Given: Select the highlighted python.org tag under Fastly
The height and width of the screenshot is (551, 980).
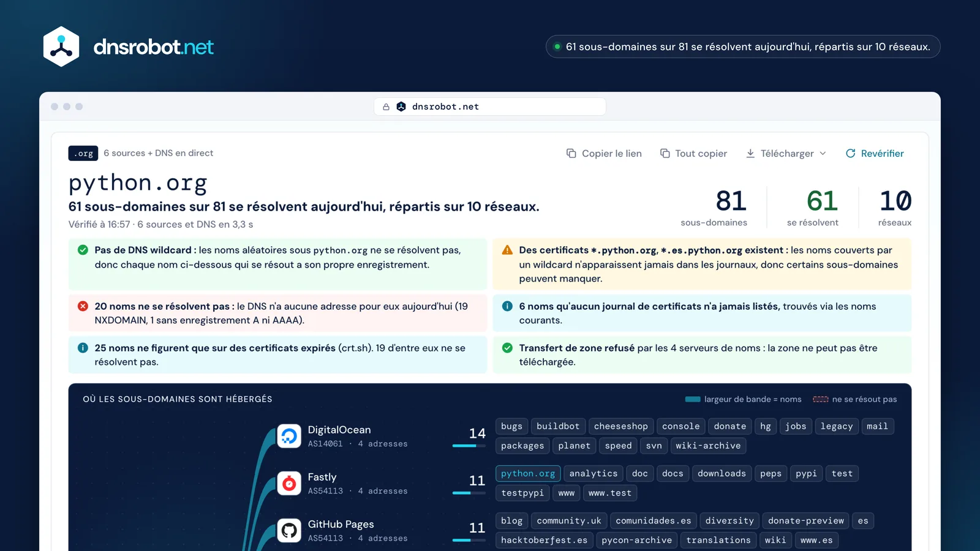Looking at the screenshot, I should pos(528,473).
